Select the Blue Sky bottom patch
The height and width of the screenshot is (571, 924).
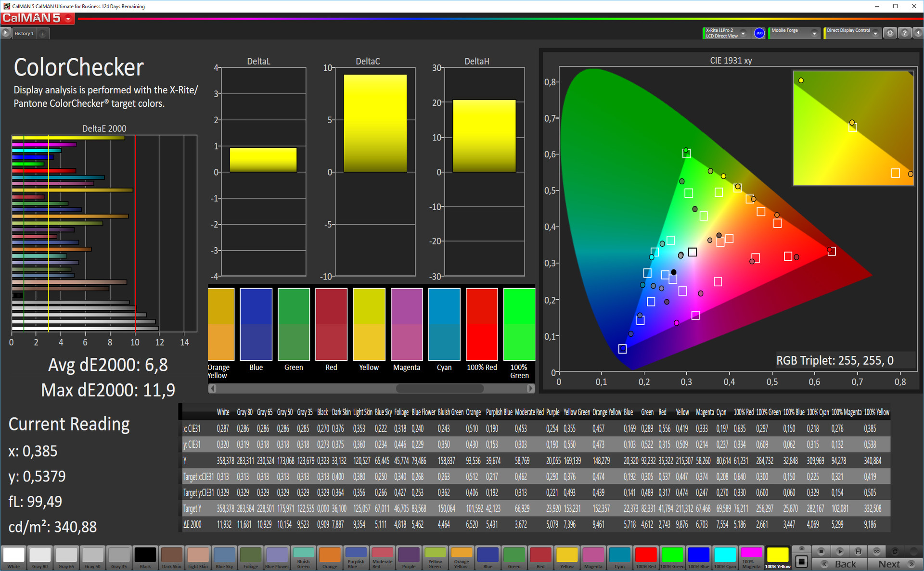coord(224,558)
